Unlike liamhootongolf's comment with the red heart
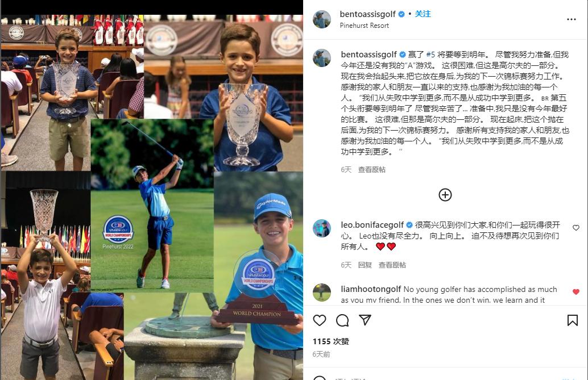The height and width of the screenshot is (380, 588). (576, 291)
